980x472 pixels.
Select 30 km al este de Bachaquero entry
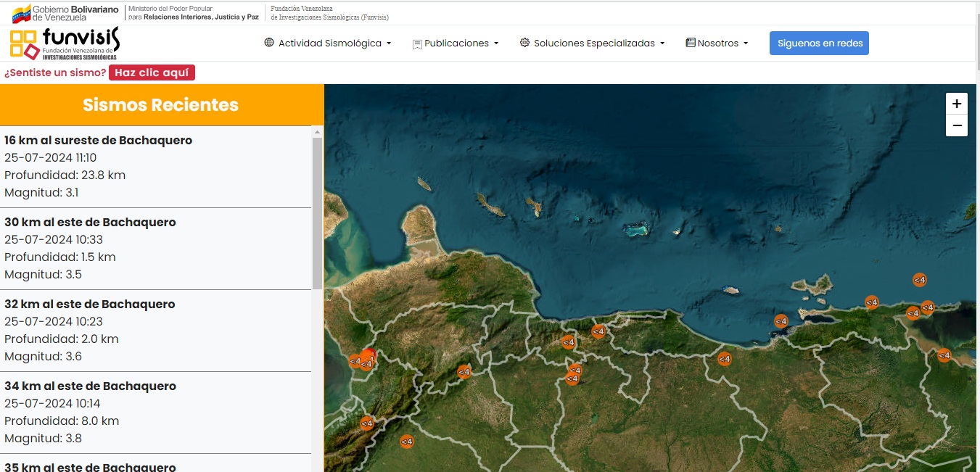[x=155, y=249]
